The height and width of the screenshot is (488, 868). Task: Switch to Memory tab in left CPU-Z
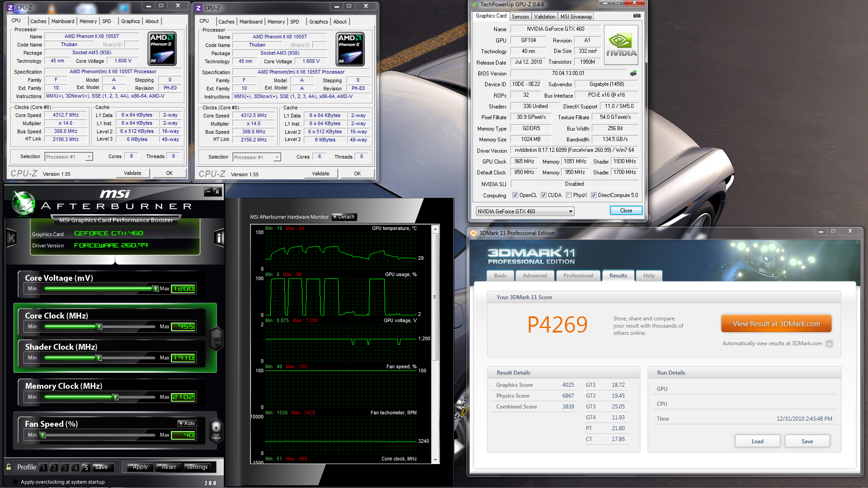tap(88, 21)
